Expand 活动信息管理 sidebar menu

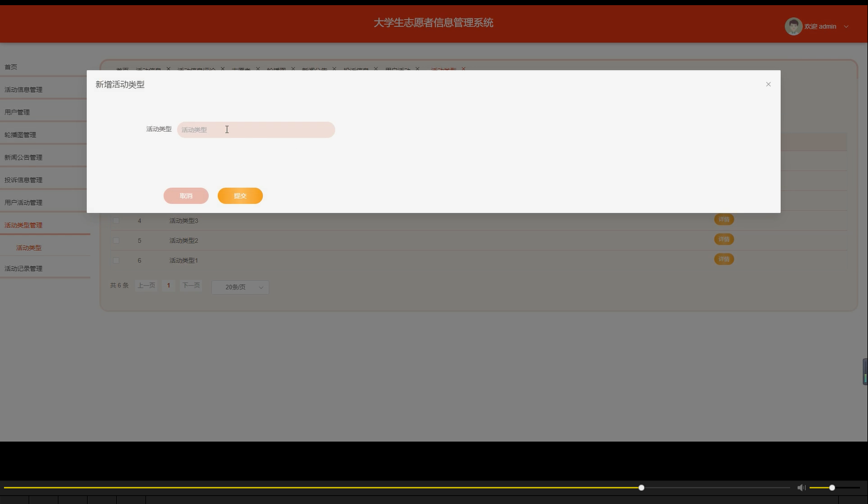click(x=23, y=89)
